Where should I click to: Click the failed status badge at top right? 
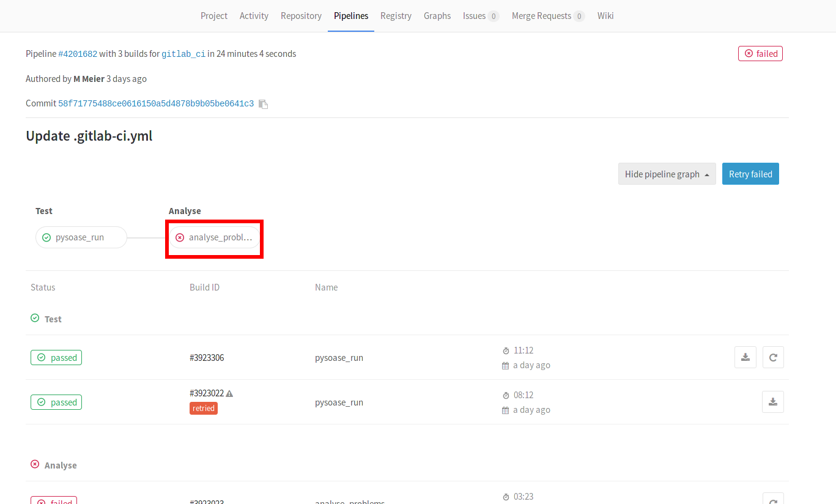point(760,54)
